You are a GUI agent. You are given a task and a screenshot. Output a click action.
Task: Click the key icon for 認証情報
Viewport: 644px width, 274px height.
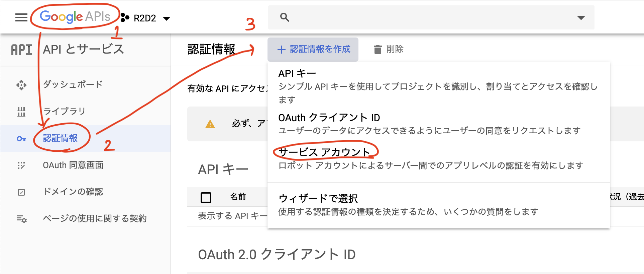coord(21,139)
